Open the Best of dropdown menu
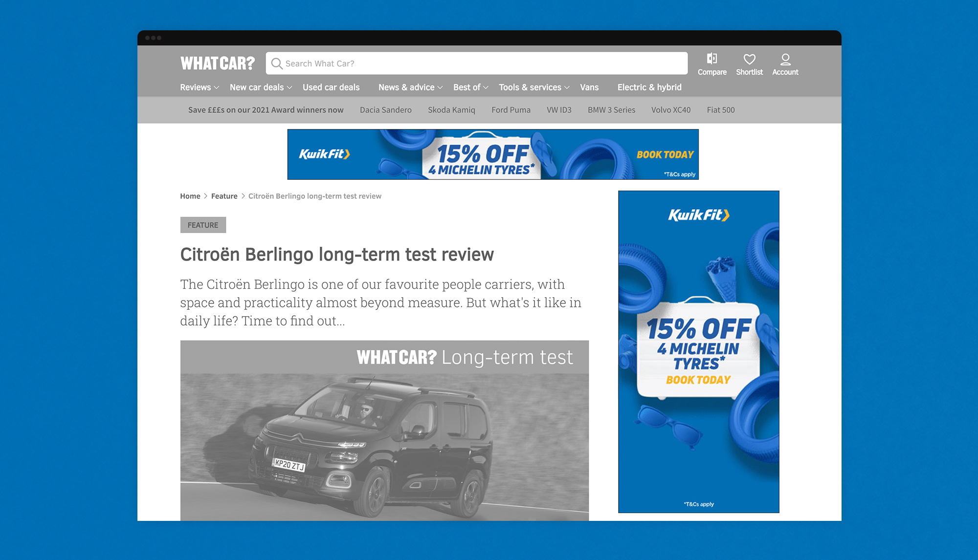The height and width of the screenshot is (560, 978). [x=471, y=87]
